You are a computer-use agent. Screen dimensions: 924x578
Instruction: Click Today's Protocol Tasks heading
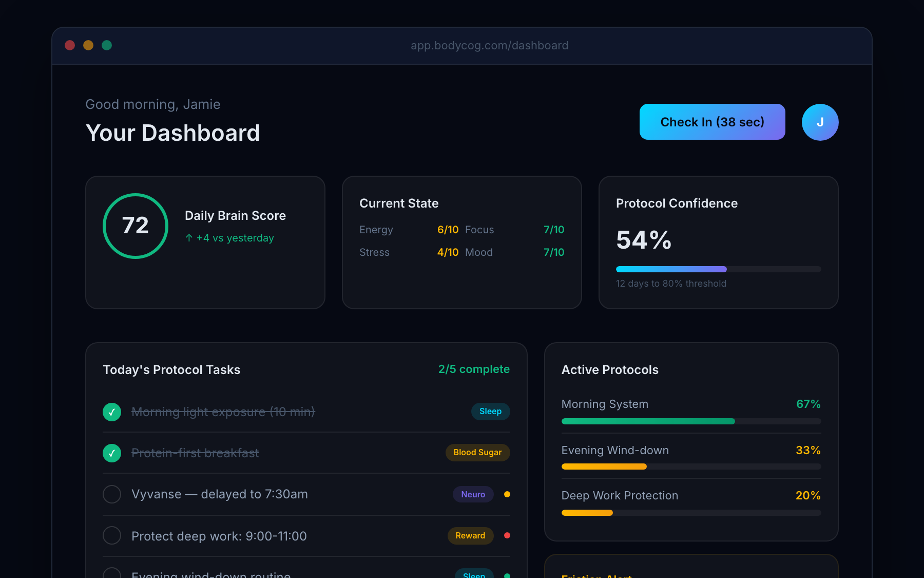point(171,370)
